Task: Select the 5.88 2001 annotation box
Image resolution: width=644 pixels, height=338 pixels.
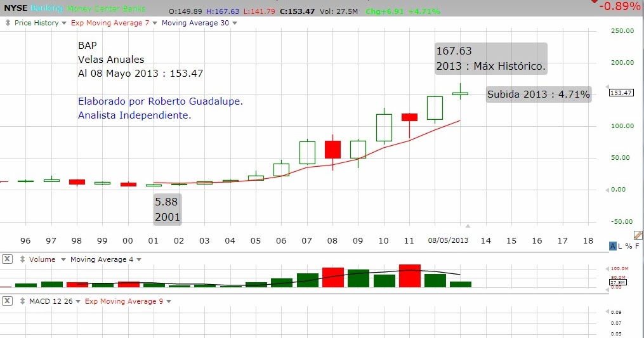Action: tap(168, 209)
